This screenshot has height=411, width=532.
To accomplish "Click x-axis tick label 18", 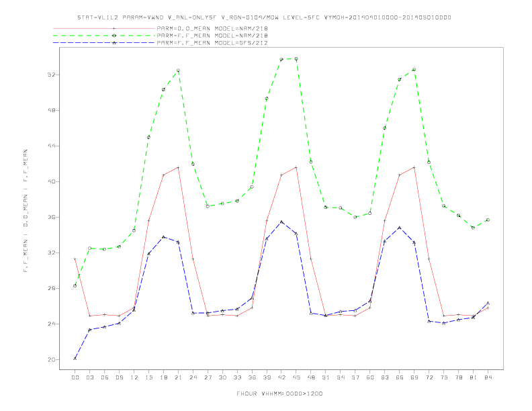I will point(163,377).
